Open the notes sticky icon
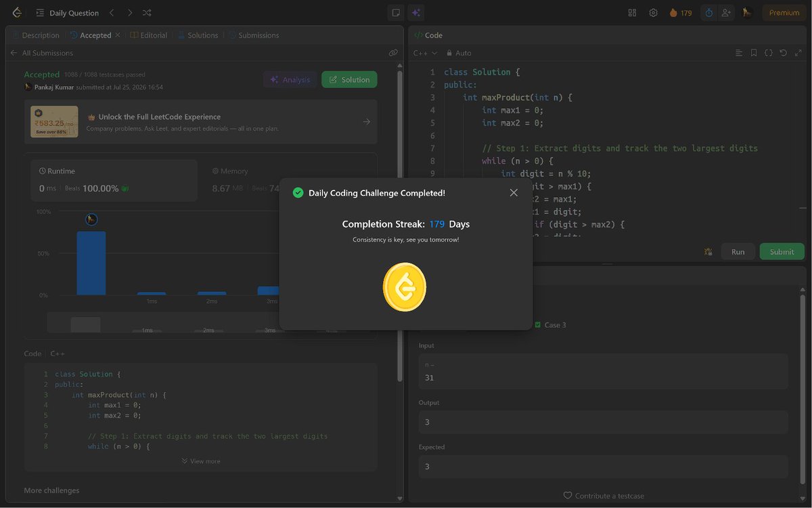This screenshot has width=812, height=508. pyautogui.click(x=396, y=13)
